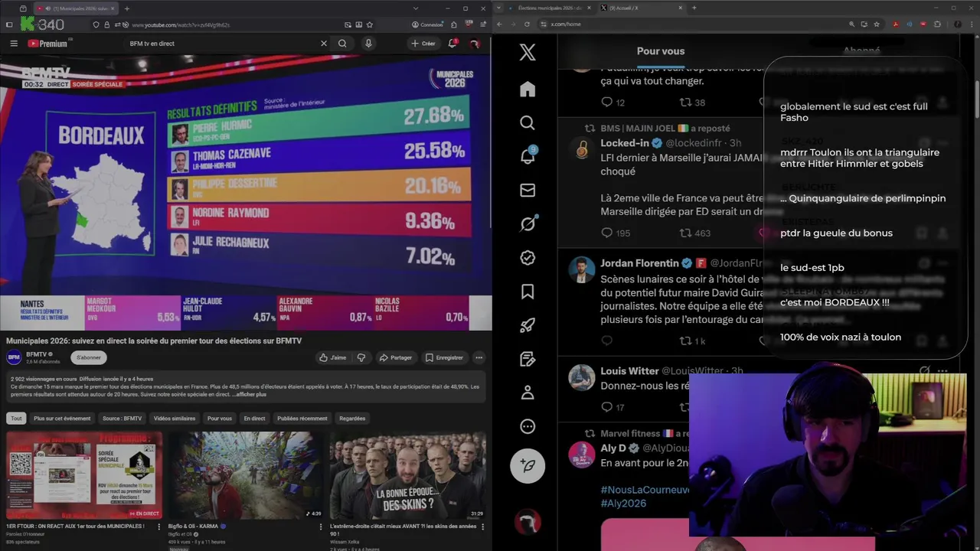Select the Regardées chip
The image size is (980, 551).
(352, 419)
